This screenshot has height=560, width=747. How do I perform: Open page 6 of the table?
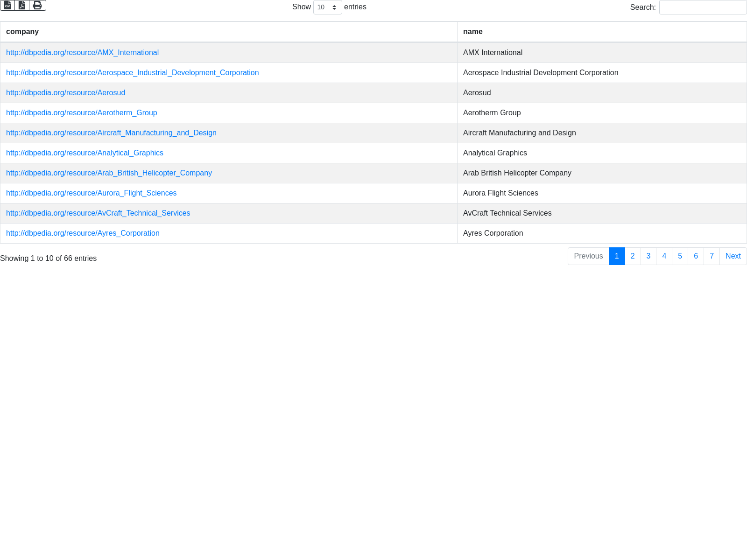[x=696, y=256]
